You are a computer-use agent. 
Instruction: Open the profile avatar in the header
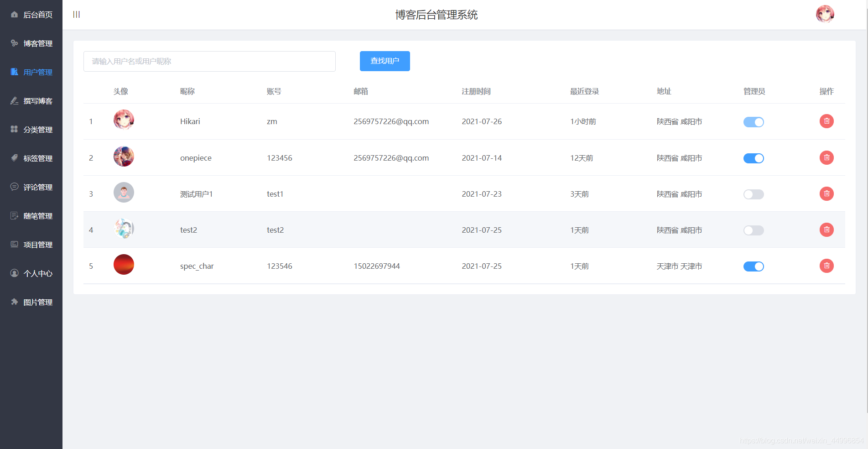[x=825, y=14]
